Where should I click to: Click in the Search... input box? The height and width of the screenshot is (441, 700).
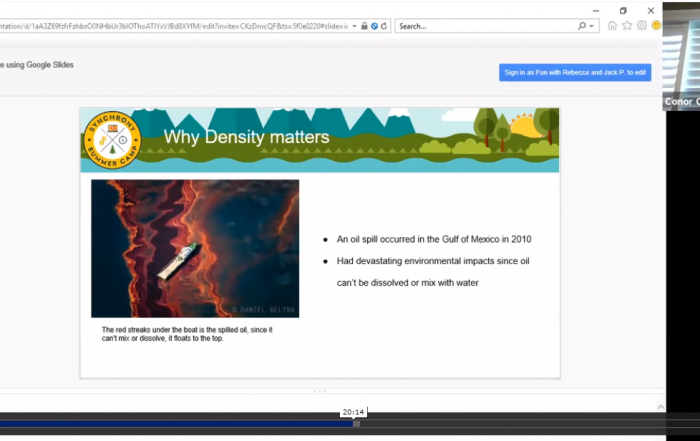(480, 25)
